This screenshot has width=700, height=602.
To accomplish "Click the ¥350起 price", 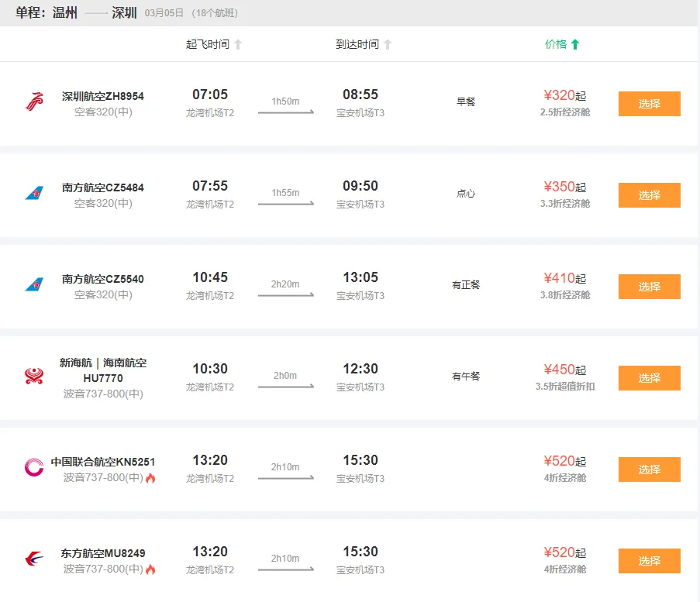I will (x=565, y=187).
